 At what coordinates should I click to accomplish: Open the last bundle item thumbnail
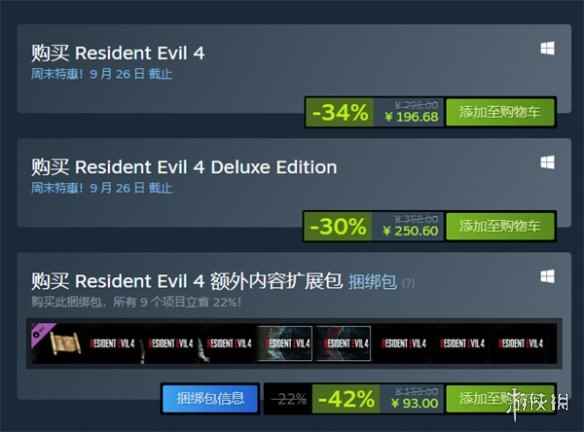click(x=521, y=343)
